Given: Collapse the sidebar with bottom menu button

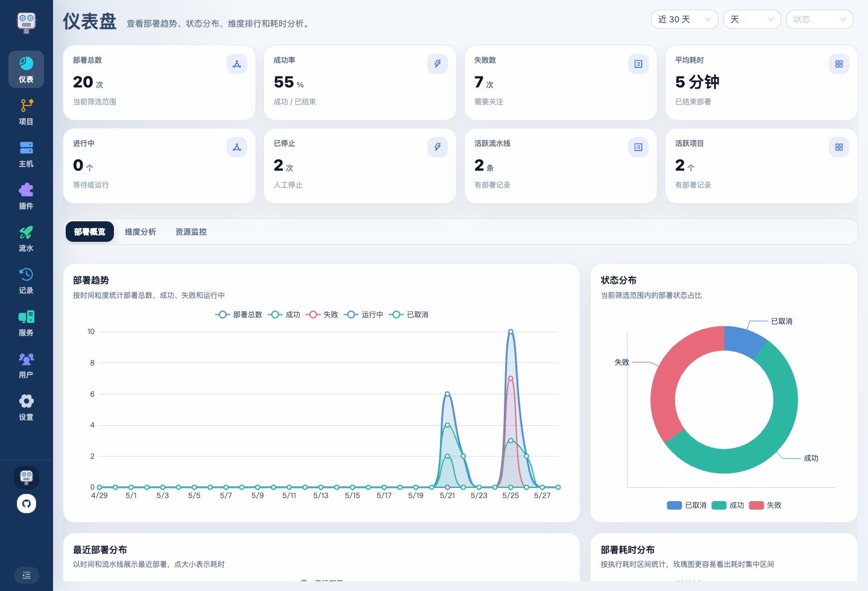Looking at the screenshot, I should point(27,575).
